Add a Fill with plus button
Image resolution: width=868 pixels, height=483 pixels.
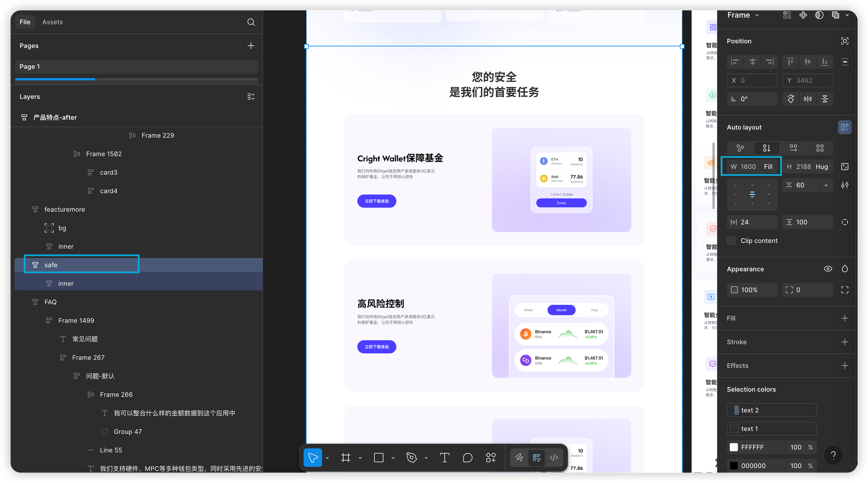pyautogui.click(x=845, y=318)
